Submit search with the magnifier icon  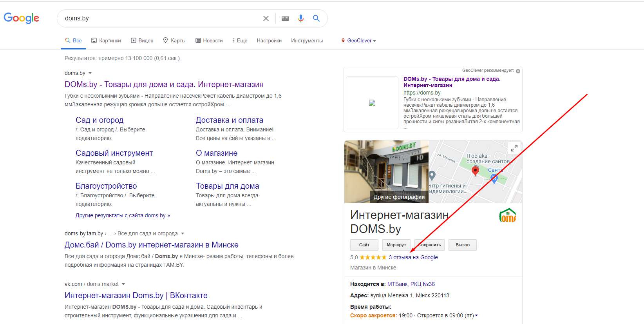point(317,18)
